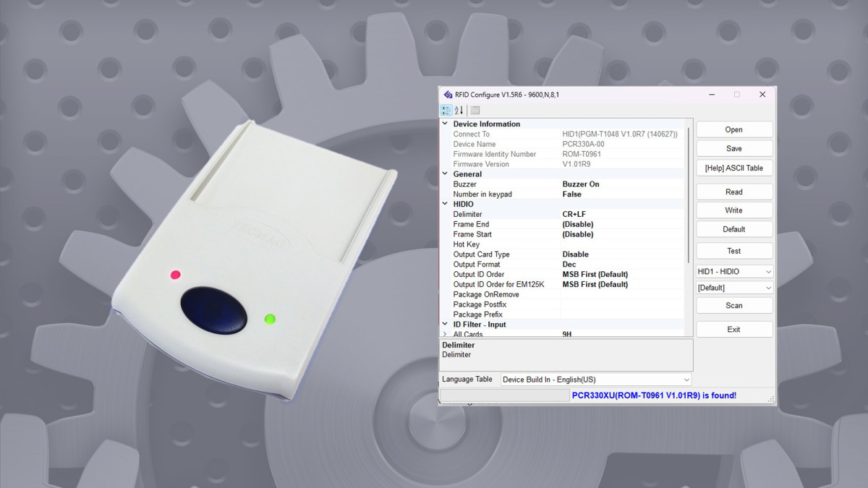
Task: Expand the All Cards property row
Action: click(x=445, y=335)
